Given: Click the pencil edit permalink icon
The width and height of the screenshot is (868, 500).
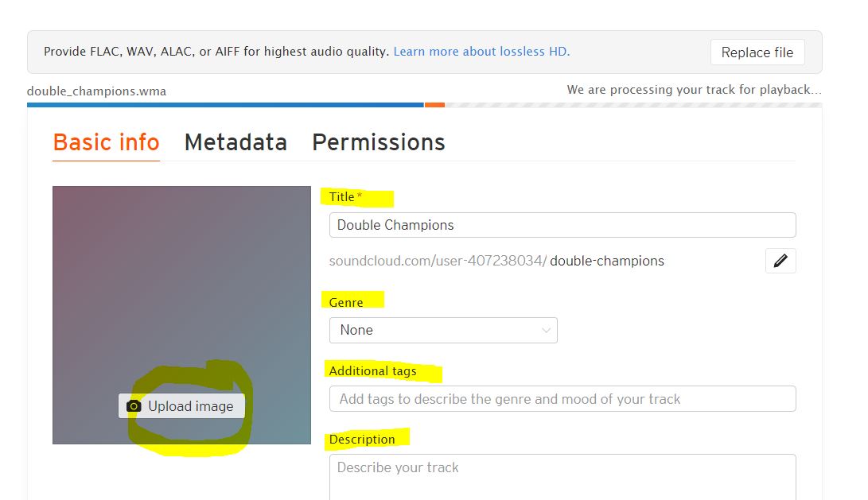Looking at the screenshot, I should 780,261.
